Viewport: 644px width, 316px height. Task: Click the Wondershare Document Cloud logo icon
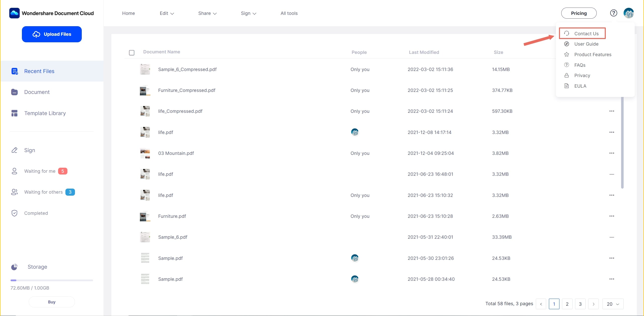(x=14, y=13)
